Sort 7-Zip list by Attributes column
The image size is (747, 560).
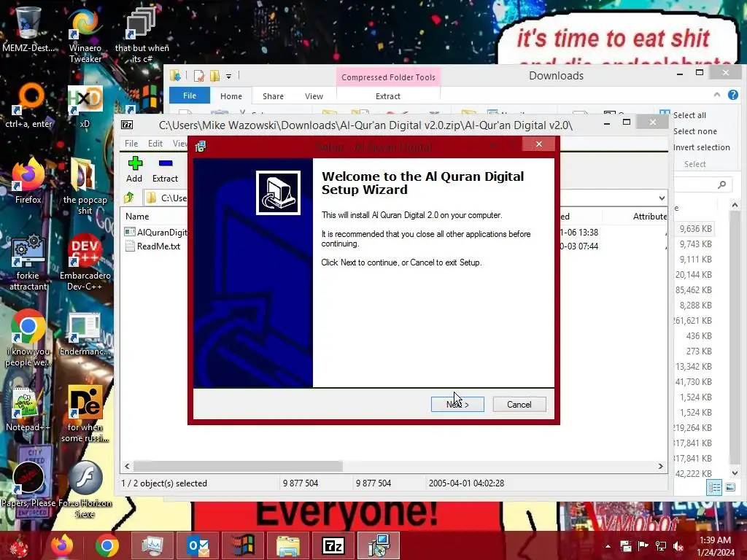coord(649,216)
